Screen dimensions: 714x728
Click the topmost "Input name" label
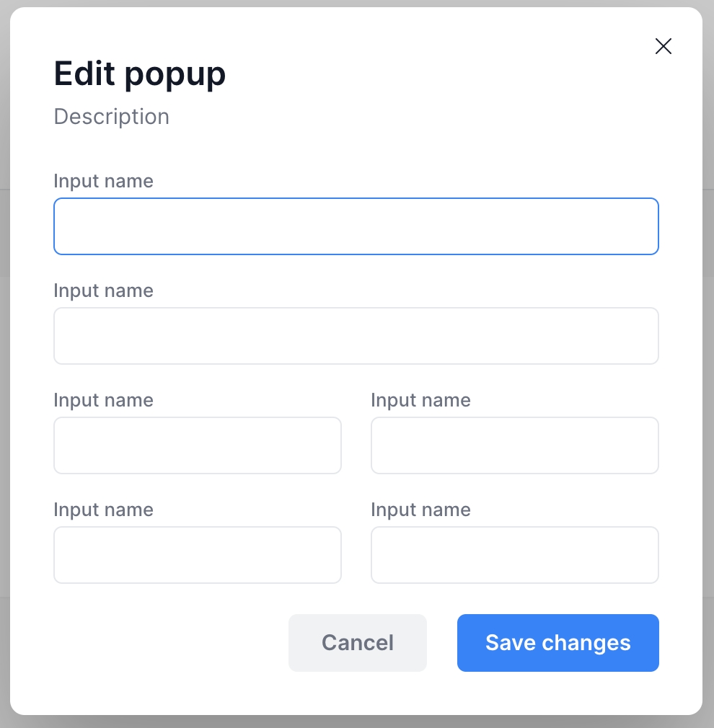pos(103,181)
